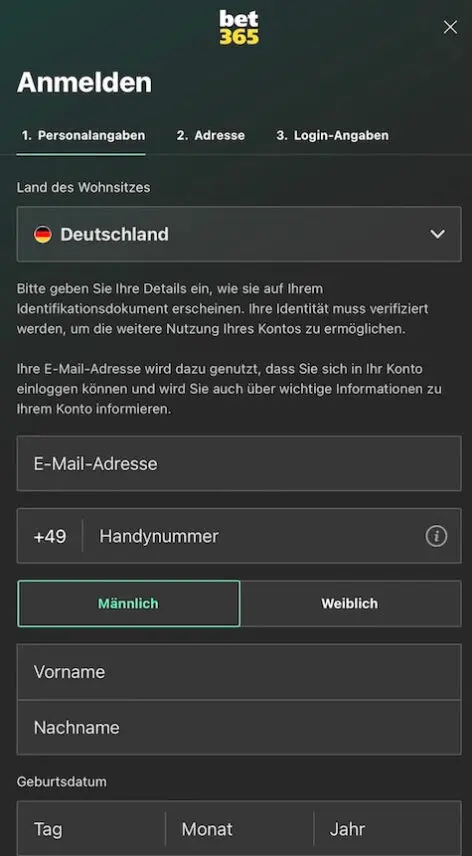Image resolution: width=472 pixels, height=856 pixels.
Task: Open the Monat birth month dropdown
Action: (x=240, y=829)
